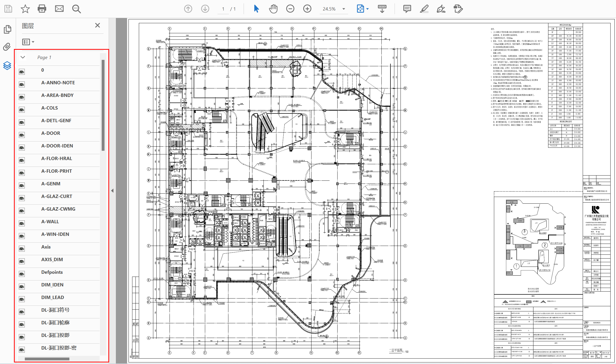This screenshot has height=364, width=616.
Task: Close the layers panel with the X
Action: 97,25
